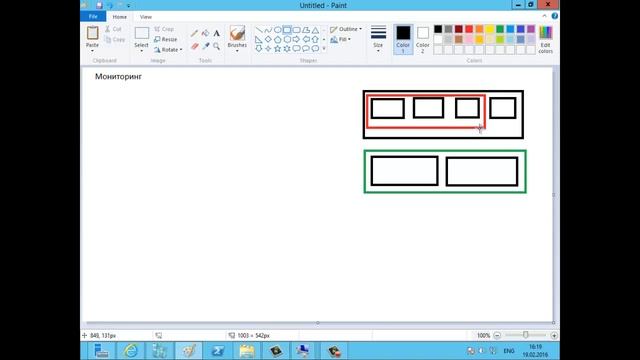Viewport: 640px width, 360px height.
Task: Activate Color 2 background selector
Action: pyautogui.click(x=423, y=39)
